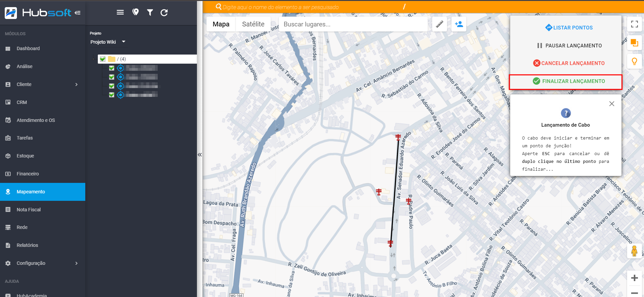Click CANCELAR LANÇAMENTO button
Viewport: 644px width, 297px height.
click(569, 63)
